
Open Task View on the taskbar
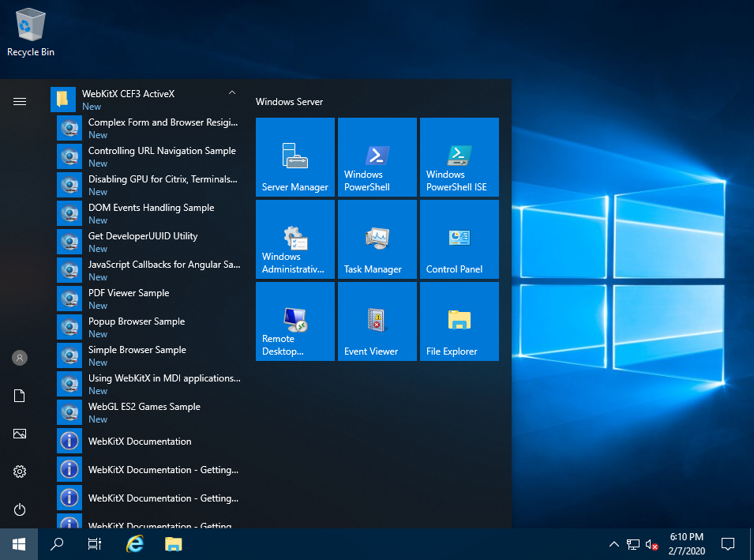coord(95,544)
